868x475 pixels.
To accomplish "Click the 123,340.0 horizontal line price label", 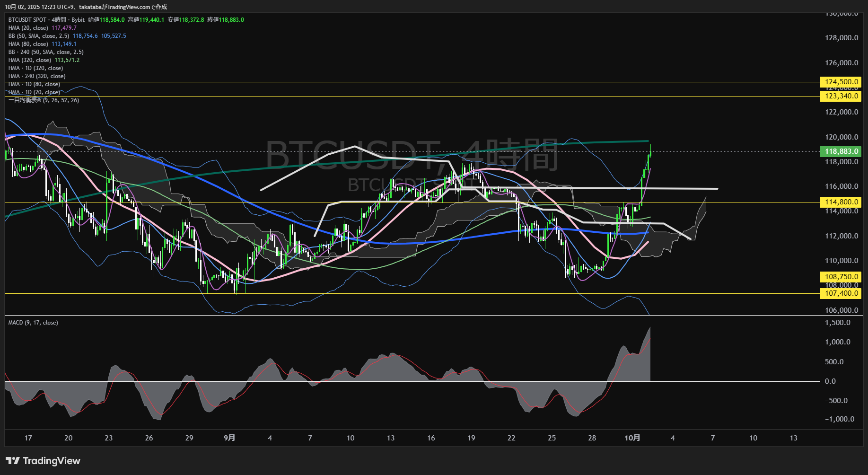I will click(x=841, y=96).
